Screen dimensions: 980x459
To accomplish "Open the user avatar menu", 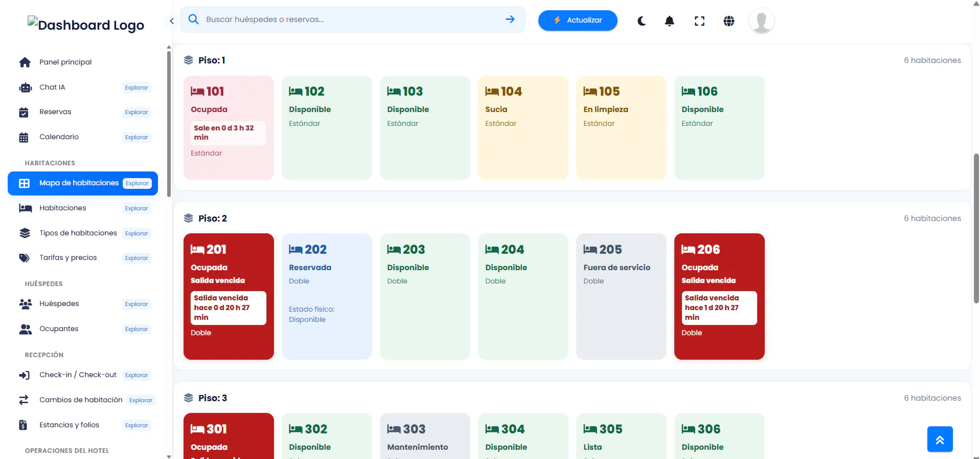I will [x=761, y=21].
